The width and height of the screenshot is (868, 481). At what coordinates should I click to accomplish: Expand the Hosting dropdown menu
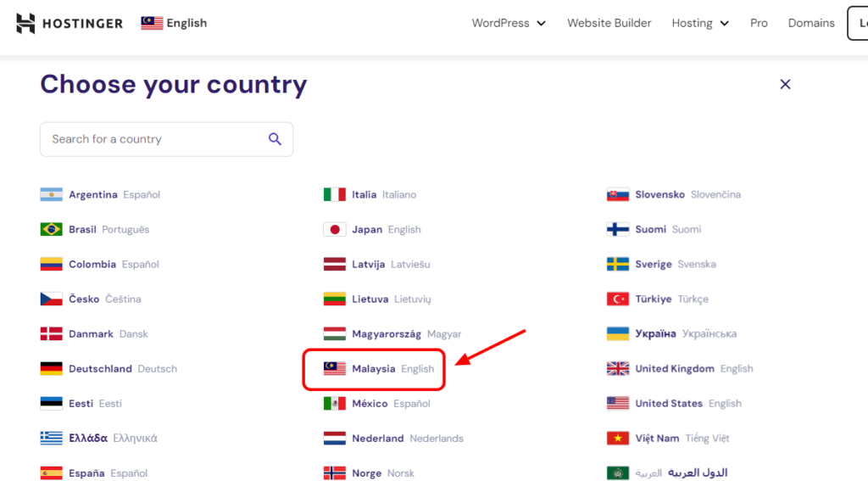[700, 23]
